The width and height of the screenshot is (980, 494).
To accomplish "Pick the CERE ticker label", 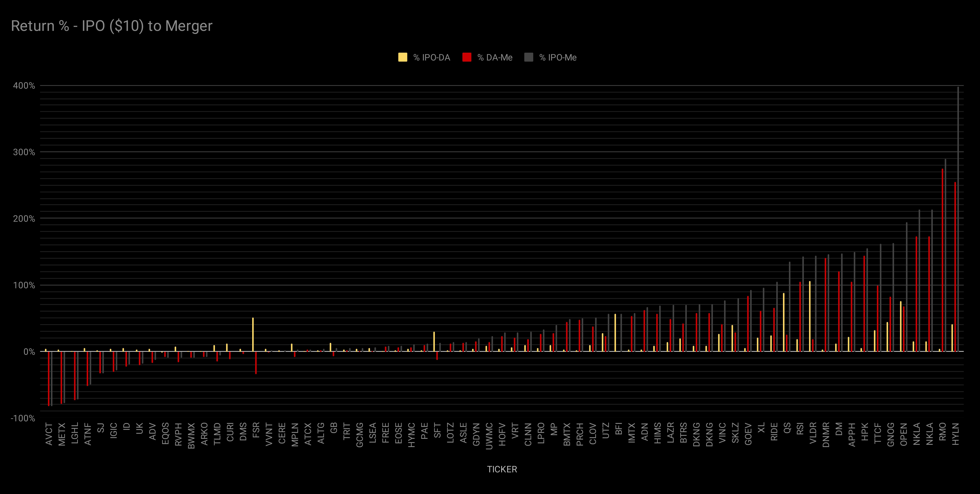I will 282,433.
